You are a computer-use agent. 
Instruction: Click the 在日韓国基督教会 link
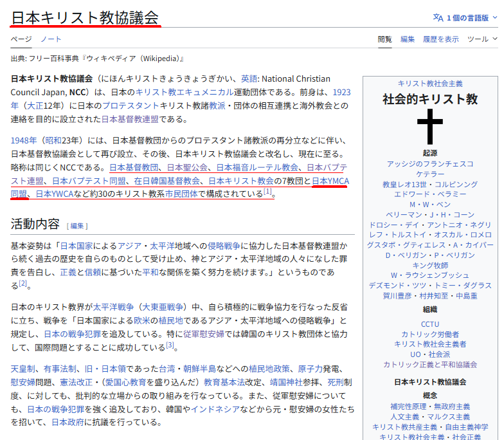click(167, 181)
